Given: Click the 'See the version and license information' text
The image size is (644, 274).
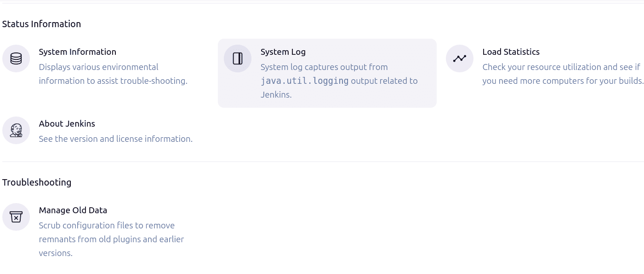Looking at the screenshot, I should tap(115, 139).
